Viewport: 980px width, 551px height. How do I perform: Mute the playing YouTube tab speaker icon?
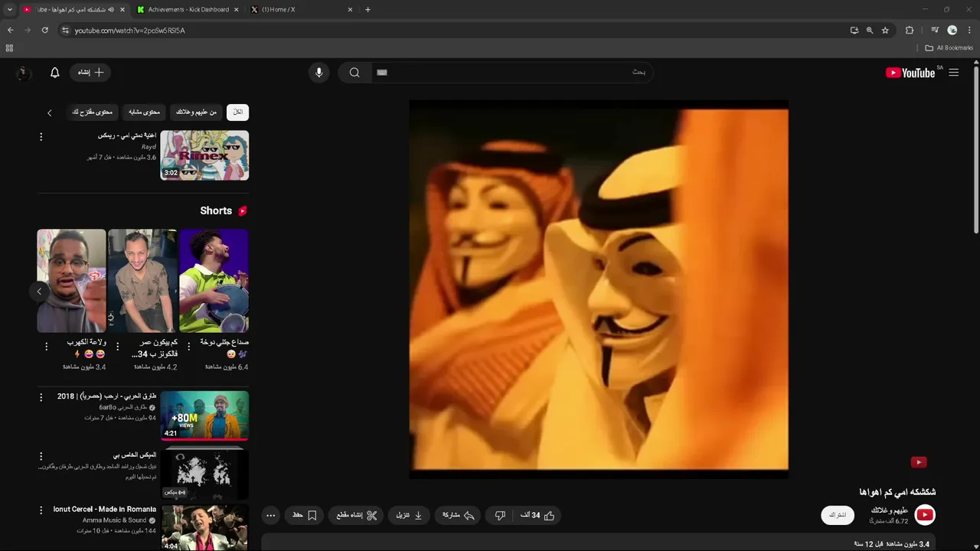coord(111,9)
